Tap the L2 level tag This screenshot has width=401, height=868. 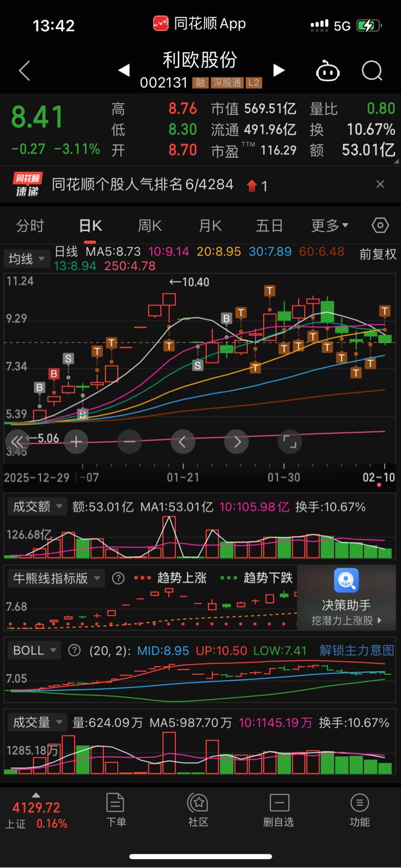tap(254, 83)
